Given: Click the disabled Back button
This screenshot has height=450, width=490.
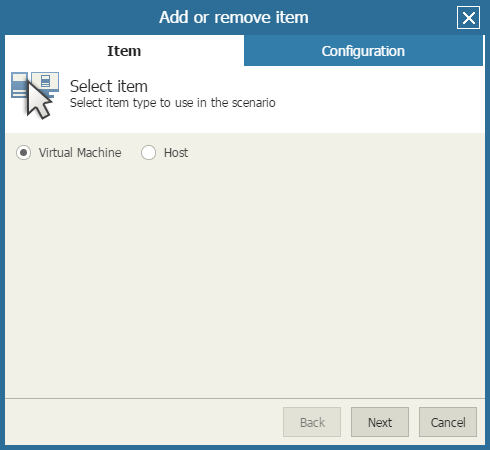Looking at the screenshot, I should tap(312, 422).
